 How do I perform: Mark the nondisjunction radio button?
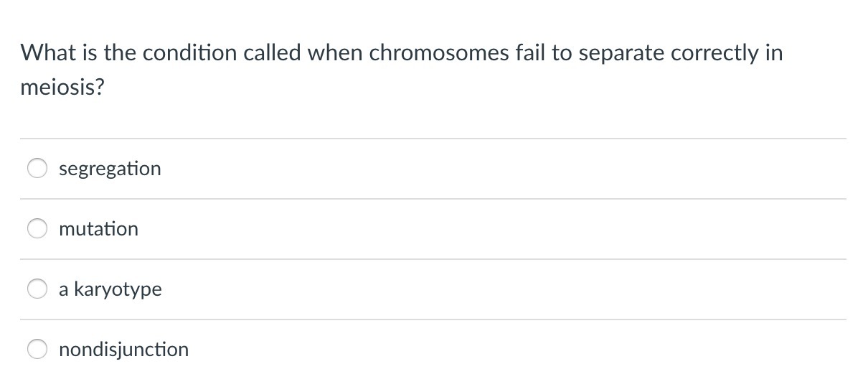point(37,350)
